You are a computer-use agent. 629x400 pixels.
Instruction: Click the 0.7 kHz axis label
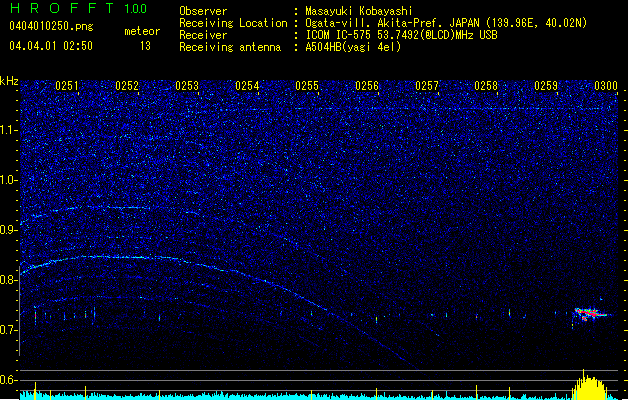pos(9,330)
